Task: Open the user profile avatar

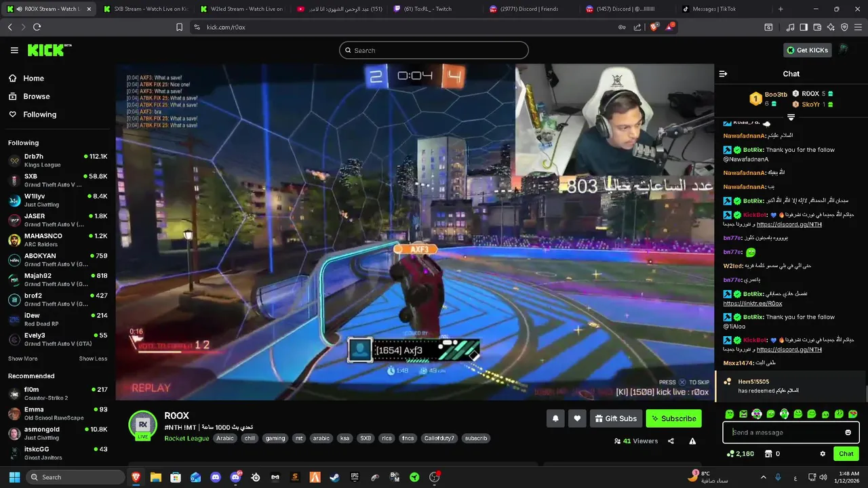Action: click(844, 49)
